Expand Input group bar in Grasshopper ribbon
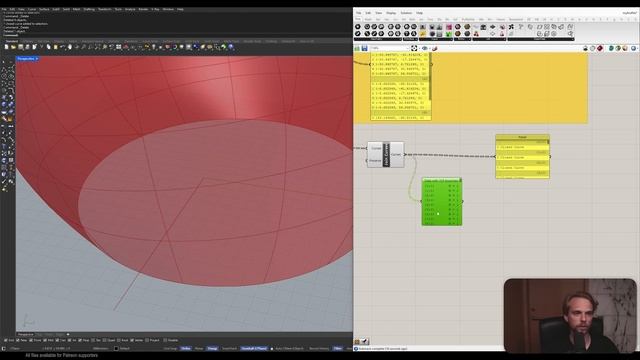 (436, 39)
